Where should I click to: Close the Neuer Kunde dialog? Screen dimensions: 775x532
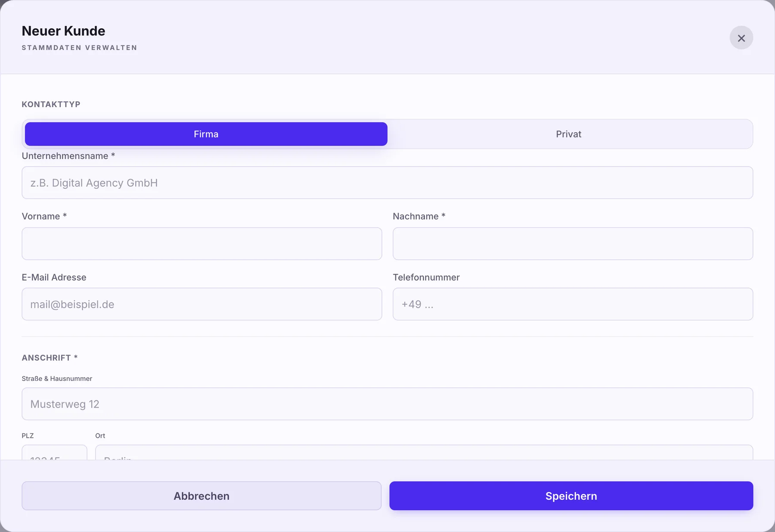pyautogui.click(x=741, y=38)
